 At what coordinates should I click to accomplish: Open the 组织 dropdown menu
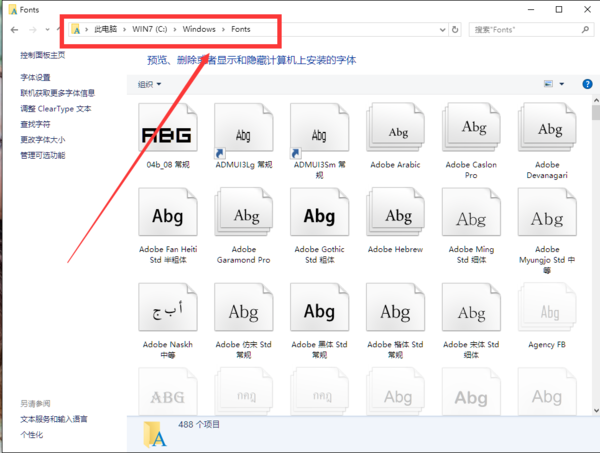[x=149, y=84]
